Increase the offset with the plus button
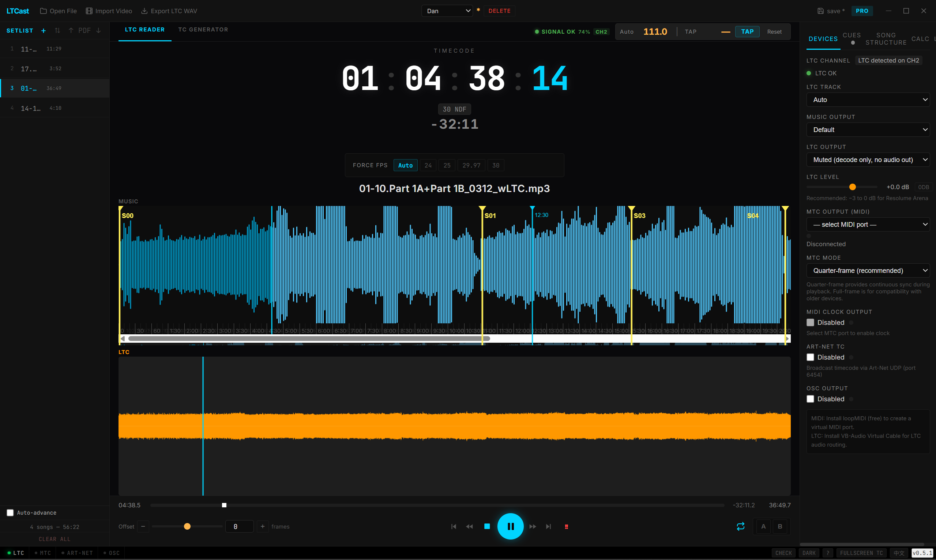Image resolution: width=936 pixels, height=560 pixels. click(x=263, y=526)
